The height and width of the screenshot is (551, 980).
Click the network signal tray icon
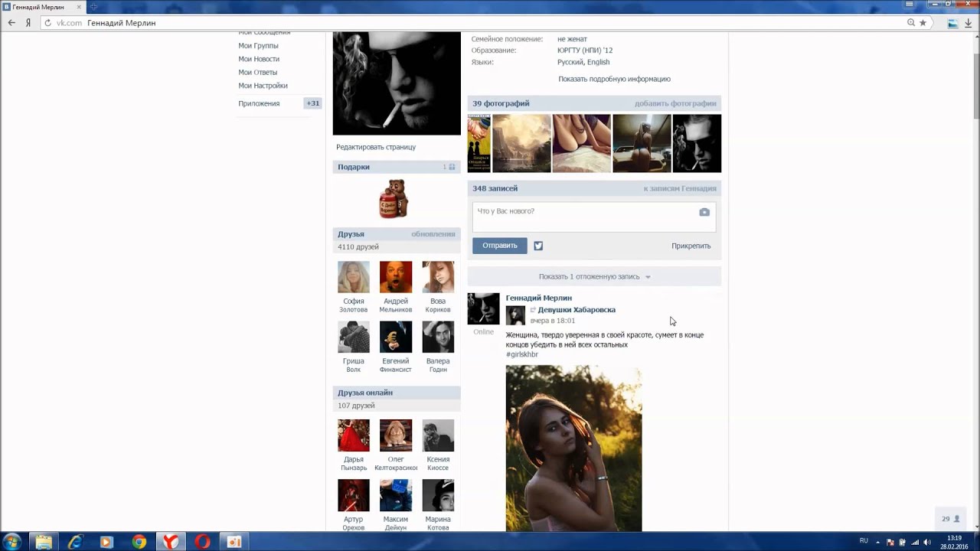[915, 542]
